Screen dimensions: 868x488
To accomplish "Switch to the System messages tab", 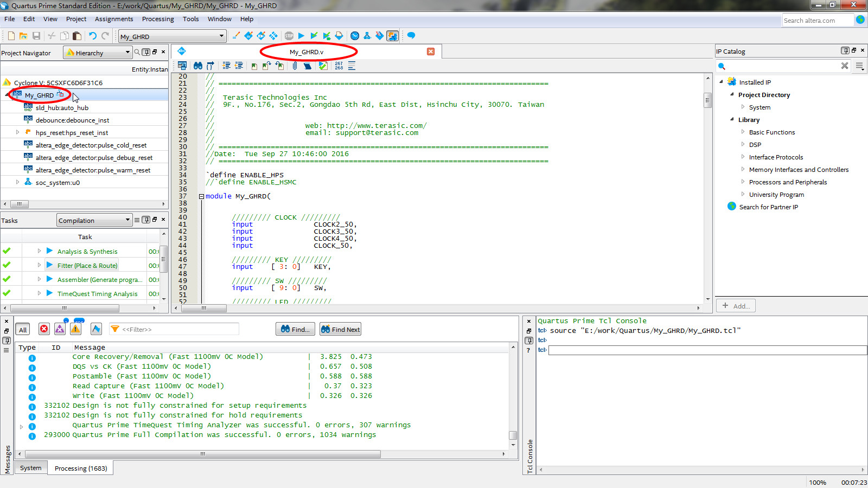I will click(30, 468).
